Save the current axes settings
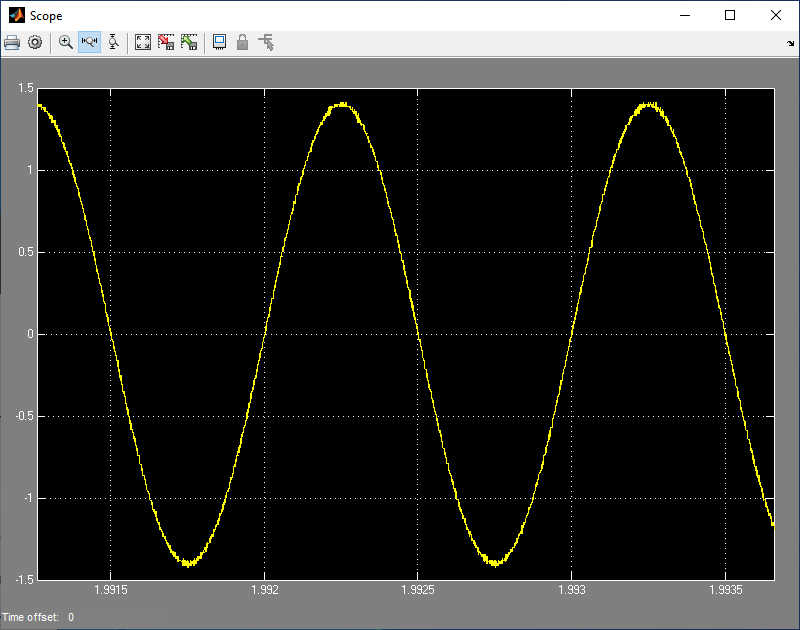Image resolution: width=800 pixels, height=630 pixels. click(x=166, y=43)
